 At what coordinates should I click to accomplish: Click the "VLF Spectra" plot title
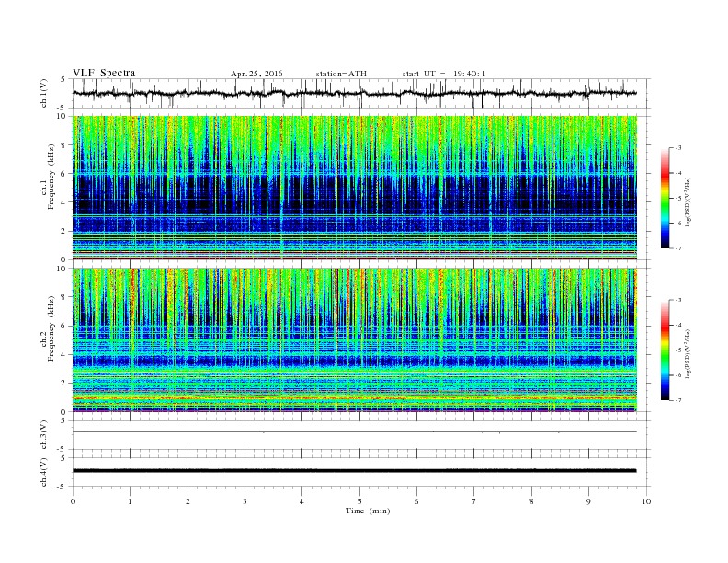pyautogui.click(x=104, y=73)
